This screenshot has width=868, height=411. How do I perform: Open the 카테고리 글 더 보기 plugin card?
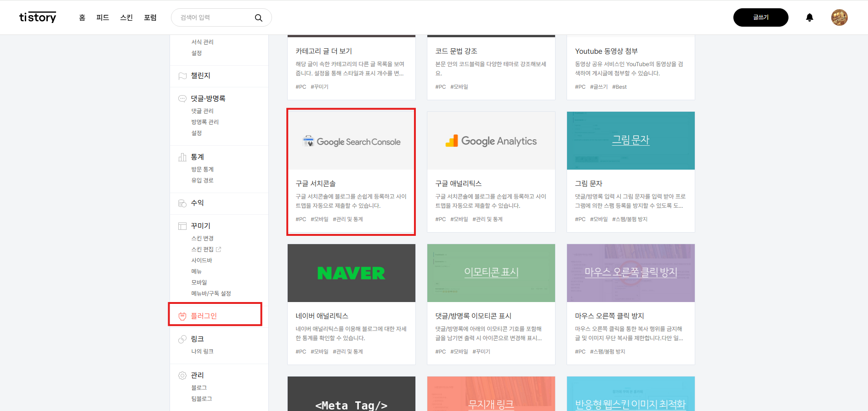(352, 67)
